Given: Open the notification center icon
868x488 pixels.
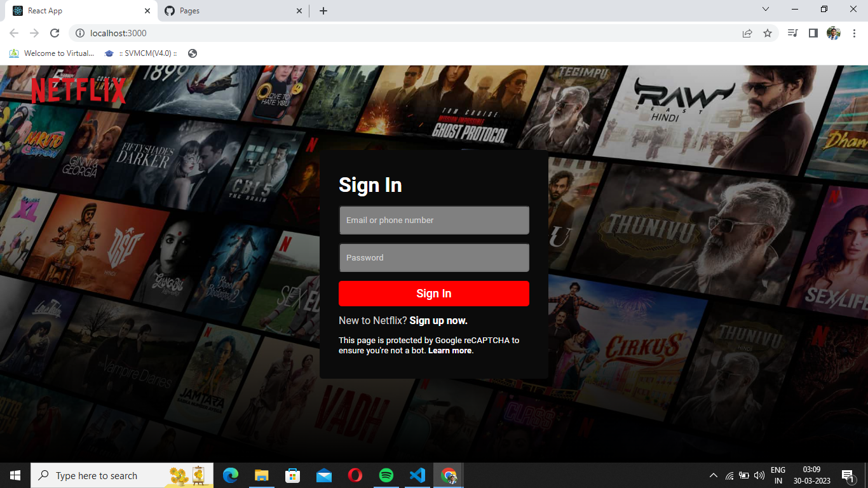Looking at the screenshot, I should tap(848, 475).
